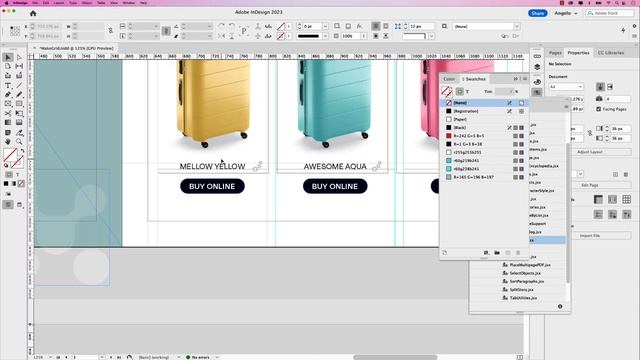The height and width of the screenshot is (360, 640).
Task: Open the stroke style dropdown
Action: click(325, 36)
